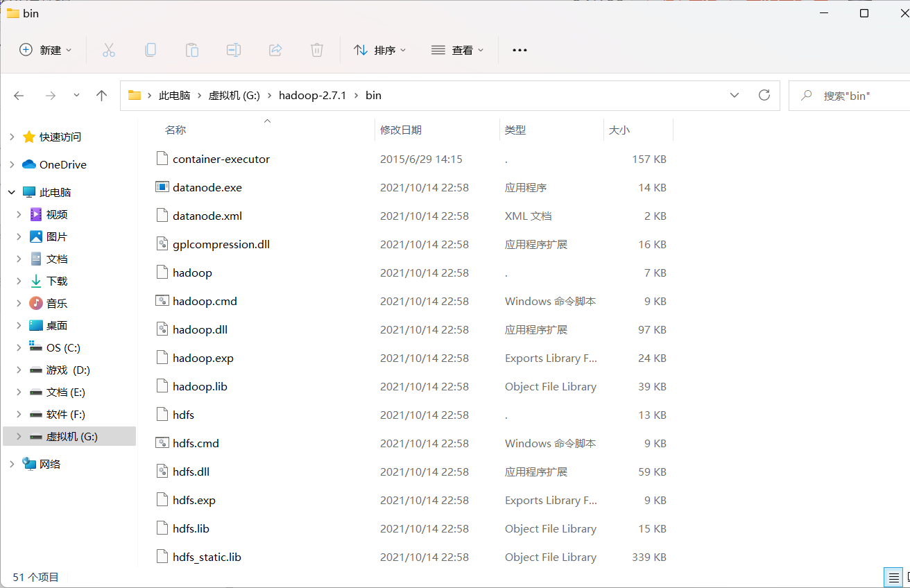The width and height of the screenshot is (910, 588).
Task: Click the 网络 network icon
Action: pos(29,464)
